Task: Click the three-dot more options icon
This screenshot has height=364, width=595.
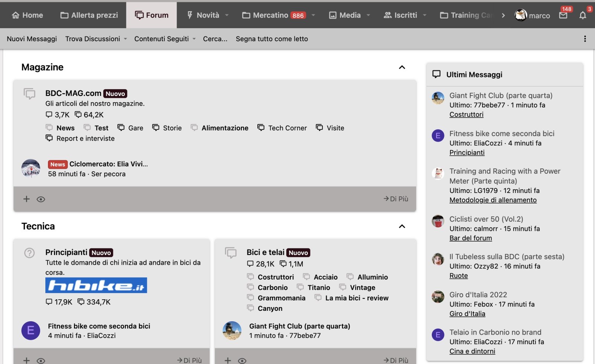Action: tap(585, 39)
